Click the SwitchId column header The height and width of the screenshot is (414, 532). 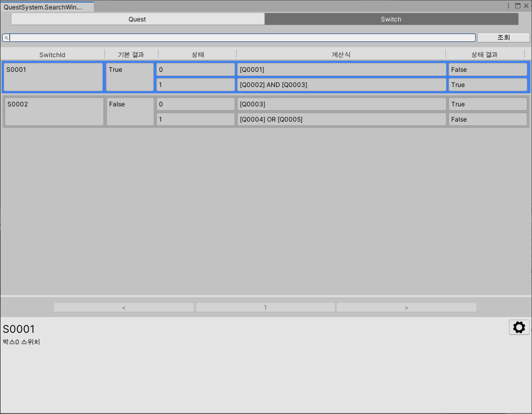pyautogui.click(x=52, y=55)
